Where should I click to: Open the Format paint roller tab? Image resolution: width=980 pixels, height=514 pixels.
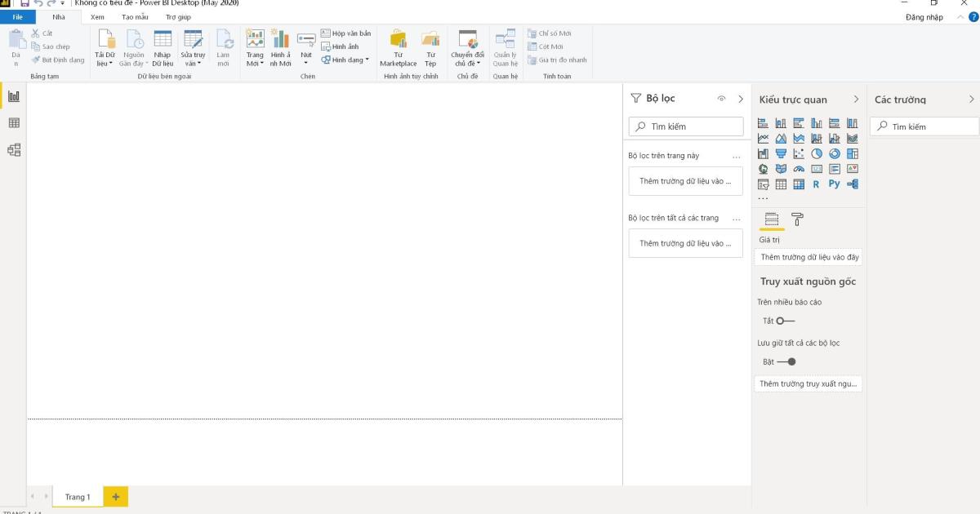click(x=798, y=219)
